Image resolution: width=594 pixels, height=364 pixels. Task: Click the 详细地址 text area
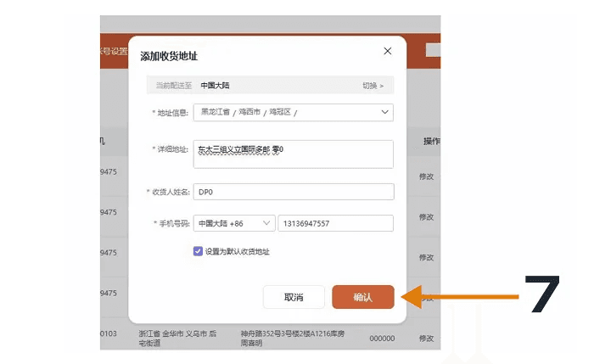(294, 154)
